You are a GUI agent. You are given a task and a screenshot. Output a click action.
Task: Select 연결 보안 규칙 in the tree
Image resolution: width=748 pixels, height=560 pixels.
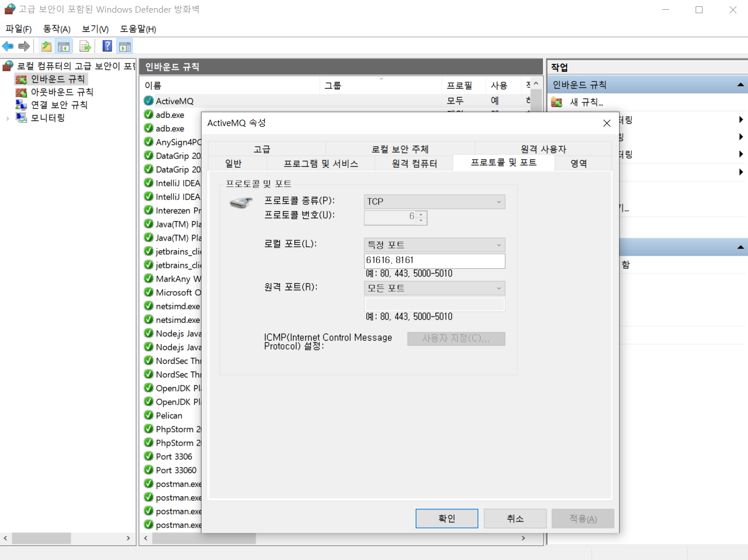(59, 105)
